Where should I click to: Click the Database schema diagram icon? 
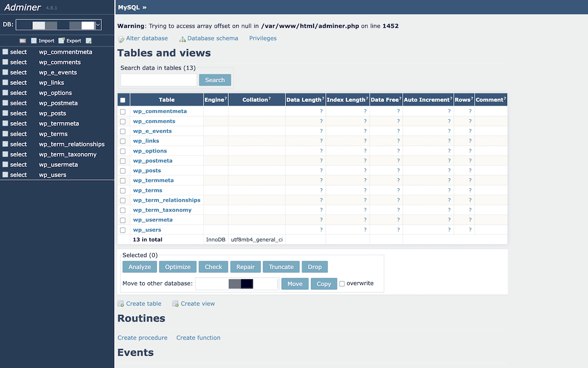(182, 39)
